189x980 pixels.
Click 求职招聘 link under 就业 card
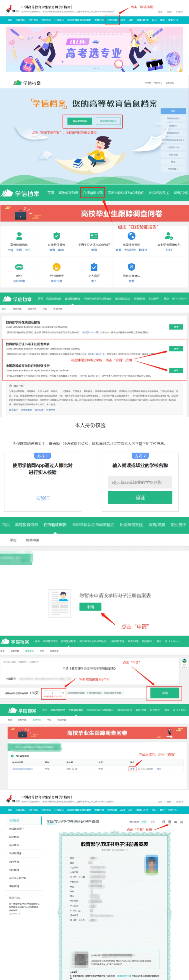(19, 281)
